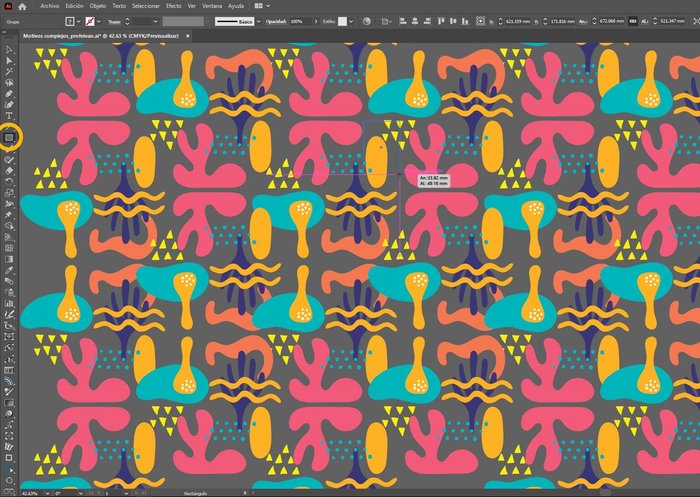Select the Pen tool
The height and width of the screenshot is (497, 700).
pyautogui.click(x=9, y=93)
